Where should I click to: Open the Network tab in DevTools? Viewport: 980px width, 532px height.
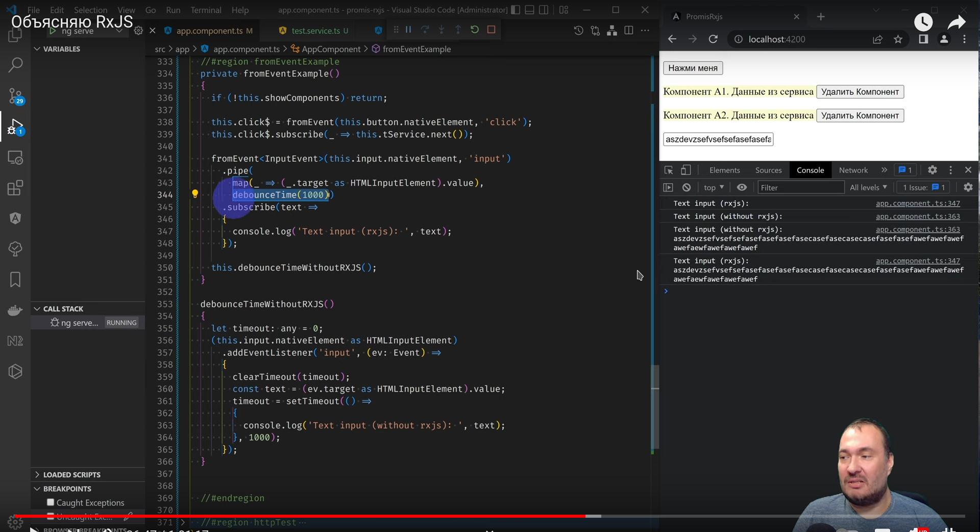pyautogui.click(x=853, y=170)
